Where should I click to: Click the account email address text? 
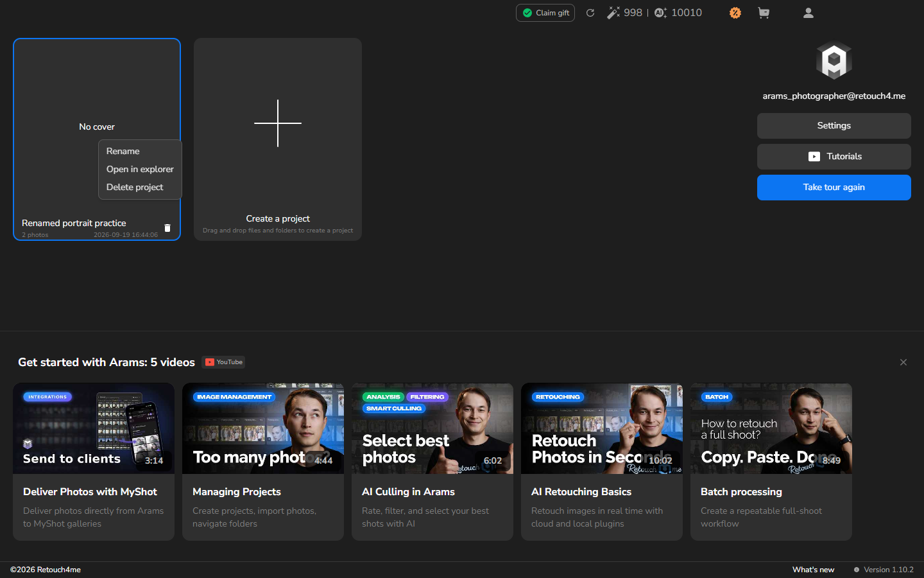click(834, 96)
